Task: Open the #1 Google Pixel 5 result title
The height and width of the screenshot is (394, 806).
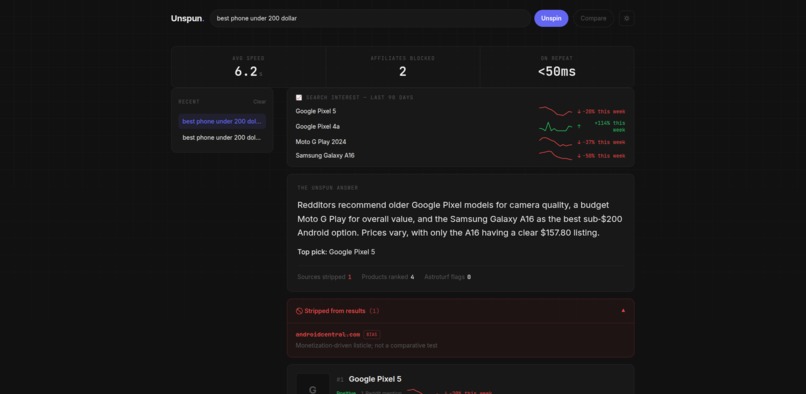Action: (x=375, y=379)
